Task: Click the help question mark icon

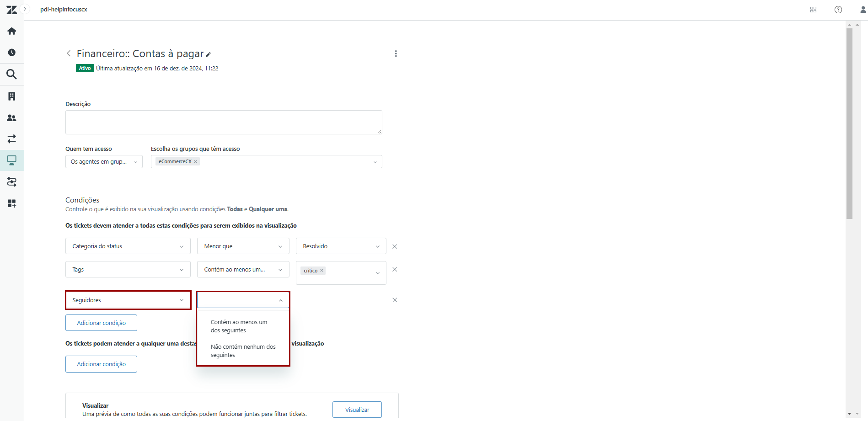Action: (x=838, y=10)
